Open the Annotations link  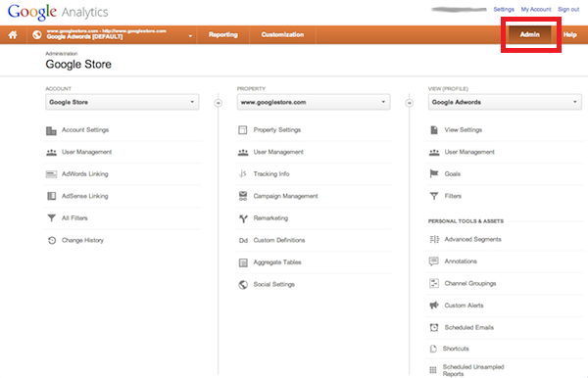click(461, 261)
